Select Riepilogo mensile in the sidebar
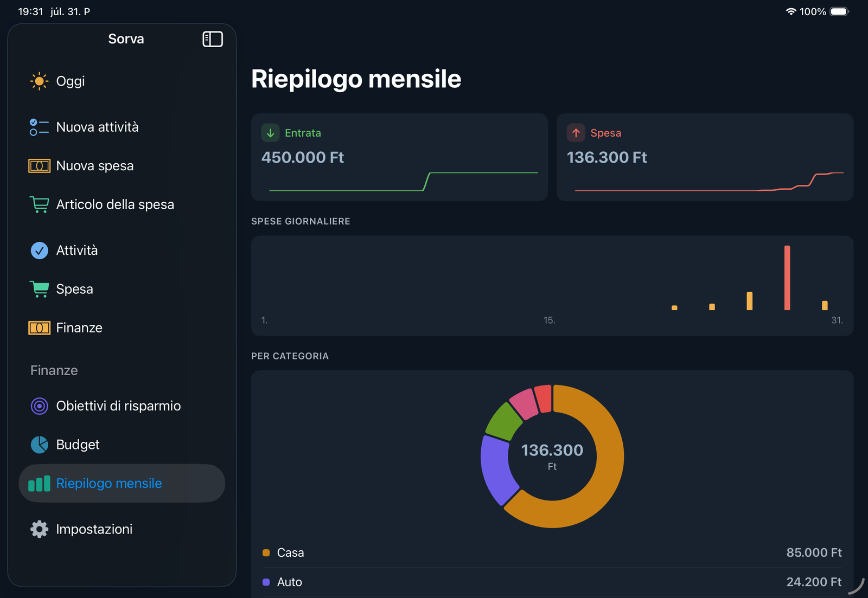This screenshot has height=598, width=868. click(122, 484)
